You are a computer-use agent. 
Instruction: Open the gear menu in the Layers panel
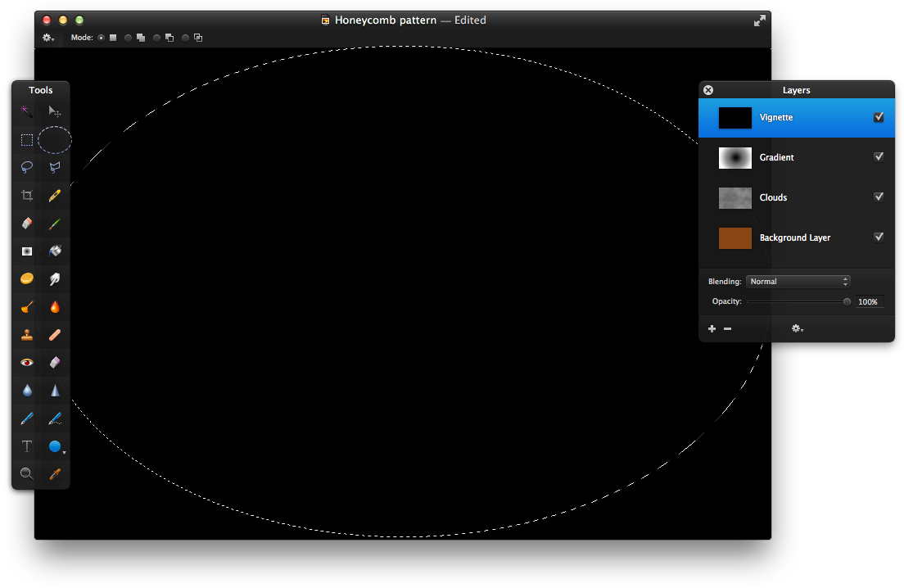coord(797,328)
